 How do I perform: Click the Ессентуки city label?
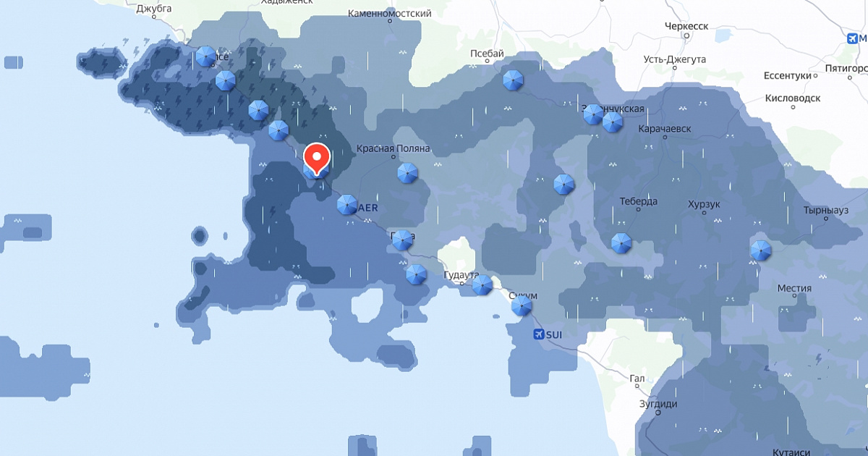(788, 76)
